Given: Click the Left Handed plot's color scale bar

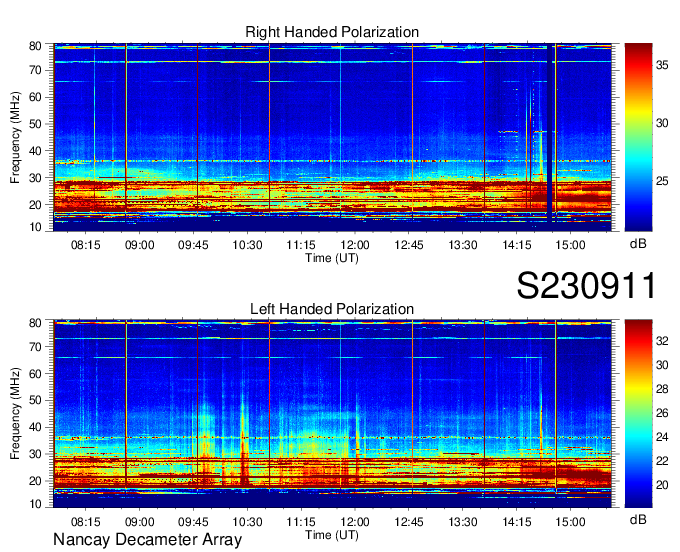Looking at the screenshot, I should pyautogui.click(x=638, y=414).
